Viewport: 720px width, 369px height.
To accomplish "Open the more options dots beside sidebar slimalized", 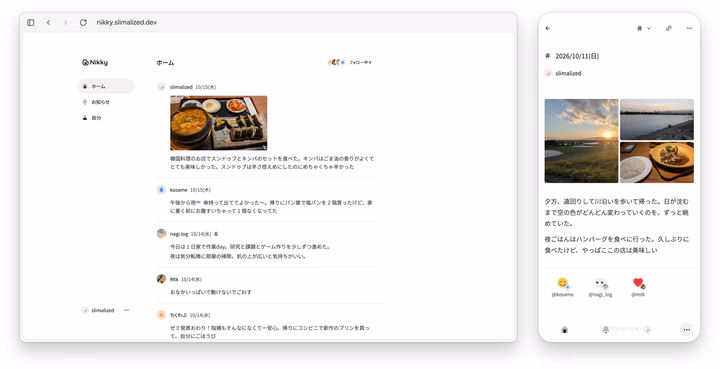I will [127, 310].
